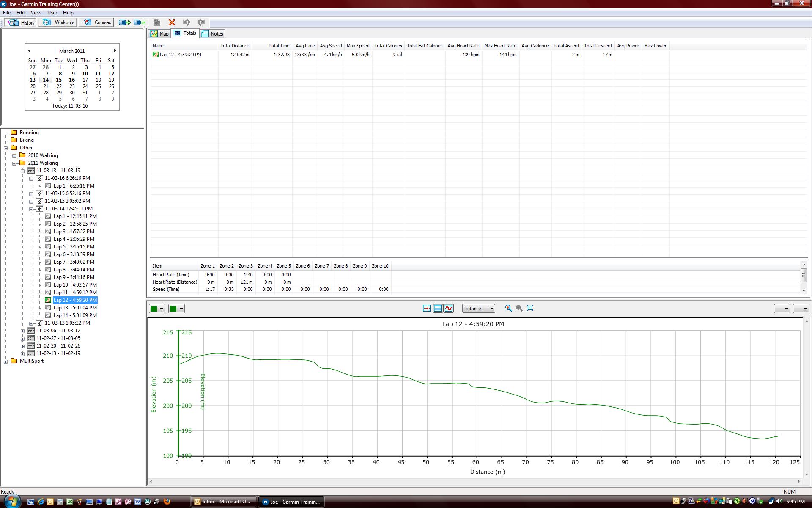Image resolution: width=812 pixels, height=508 pixels.
Task: Click the Inbox - Microsoft Outlook taskbar button
Action: point(223,502)
